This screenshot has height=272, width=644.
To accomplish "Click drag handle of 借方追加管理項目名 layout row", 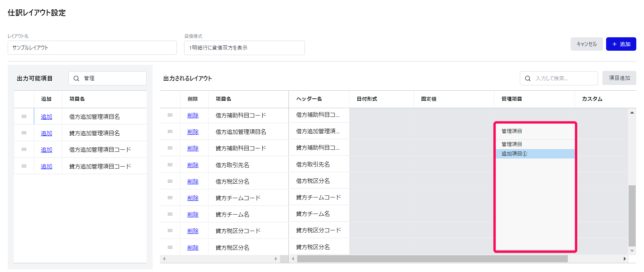I will click(x=170, y=132).
